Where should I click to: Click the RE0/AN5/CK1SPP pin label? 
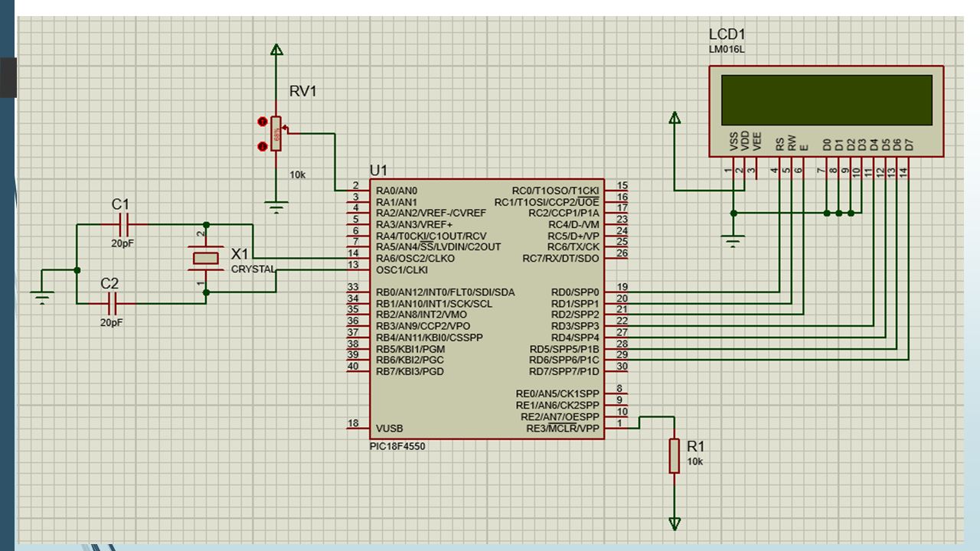pyautogui.click(x=557, y=393)
